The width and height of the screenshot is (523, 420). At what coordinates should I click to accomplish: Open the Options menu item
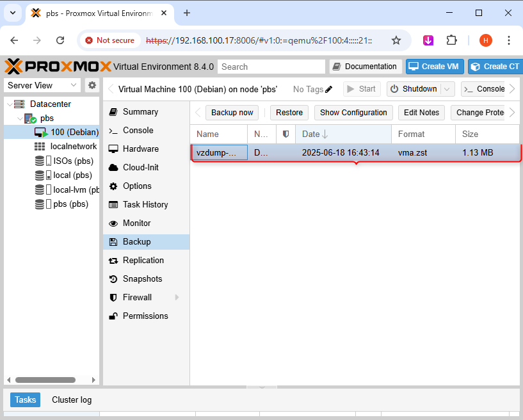[146, 186]
